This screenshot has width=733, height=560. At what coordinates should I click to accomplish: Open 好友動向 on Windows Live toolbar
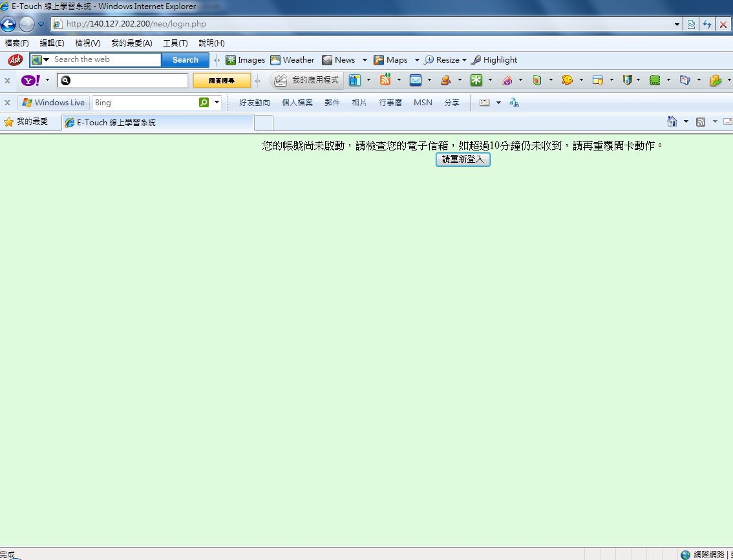point(255,102)
